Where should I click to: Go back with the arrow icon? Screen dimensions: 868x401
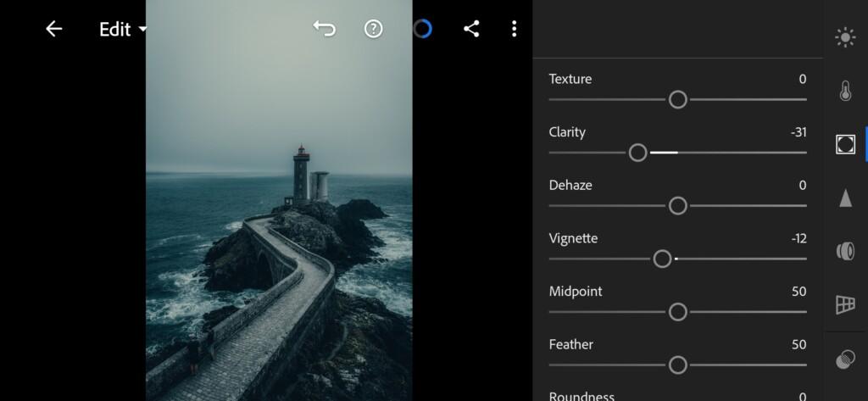53,29
